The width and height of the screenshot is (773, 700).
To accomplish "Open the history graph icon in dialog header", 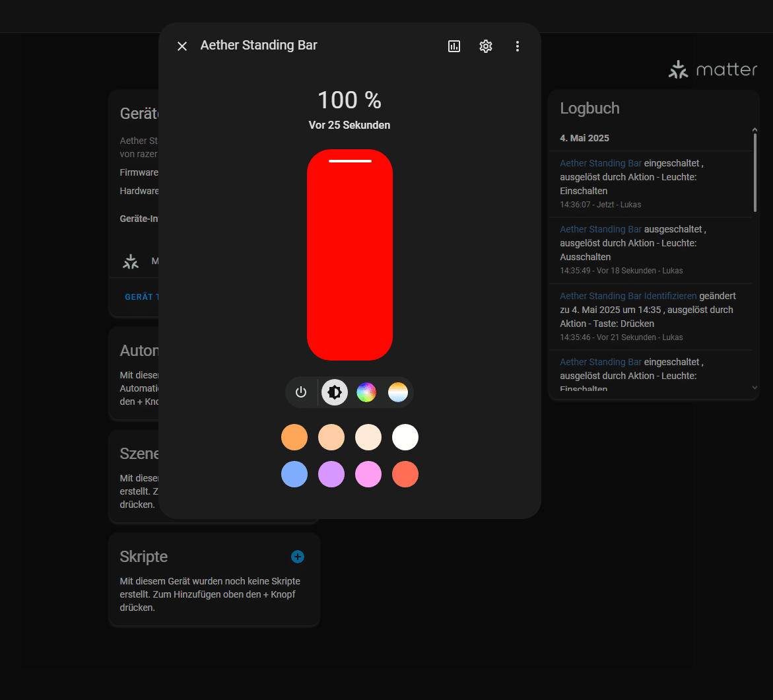I will point(454,46).
